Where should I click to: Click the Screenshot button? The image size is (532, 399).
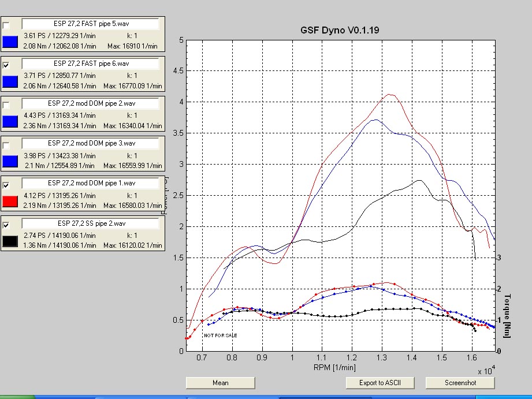(x=460, y=383)
